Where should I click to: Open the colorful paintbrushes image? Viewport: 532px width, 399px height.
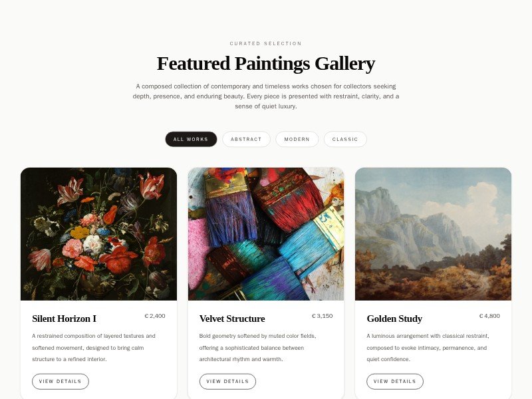point(266,234)
